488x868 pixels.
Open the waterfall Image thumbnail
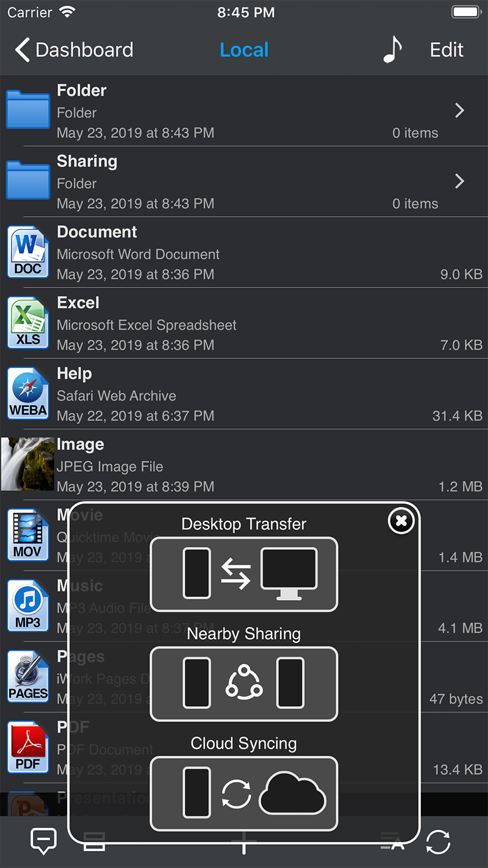pyautogui.click(x=27, y=465)
